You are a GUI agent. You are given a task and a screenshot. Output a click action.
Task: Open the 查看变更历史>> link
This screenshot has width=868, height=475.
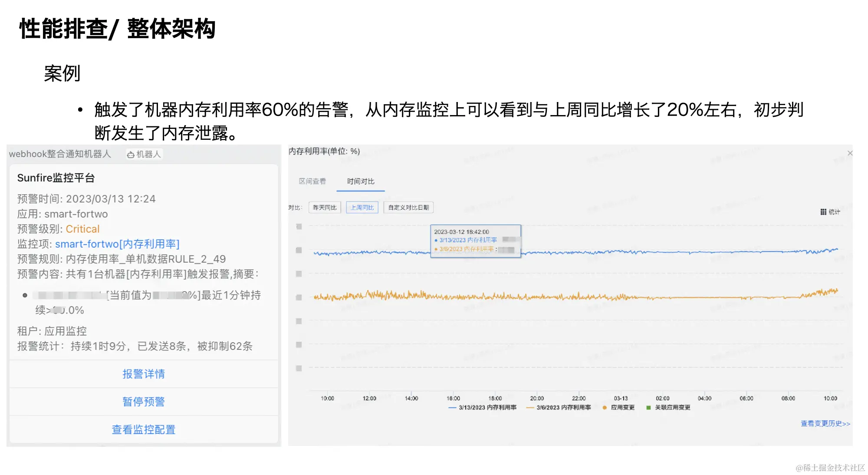pos(825,423)
